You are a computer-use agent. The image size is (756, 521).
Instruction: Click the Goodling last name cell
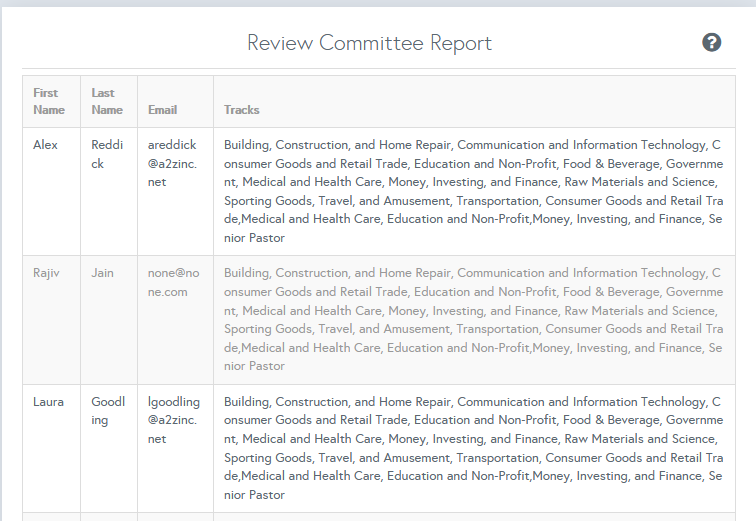(109, 411)
